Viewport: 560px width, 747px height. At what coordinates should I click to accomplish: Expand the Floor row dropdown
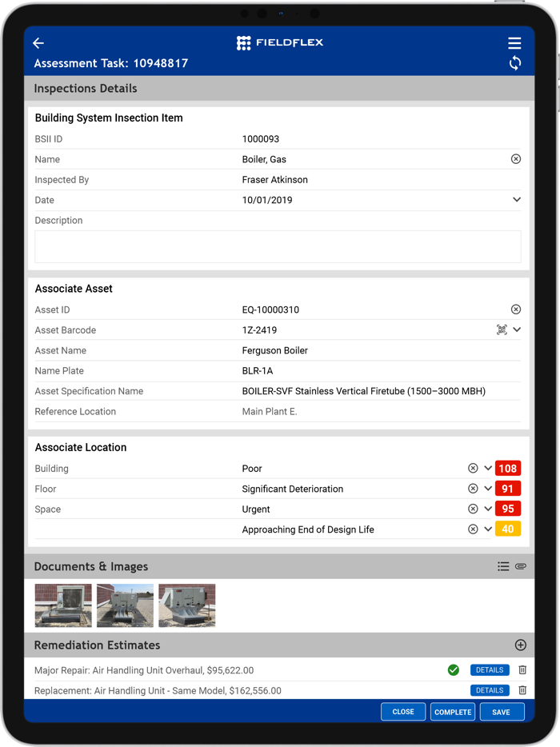click(488, 489)
